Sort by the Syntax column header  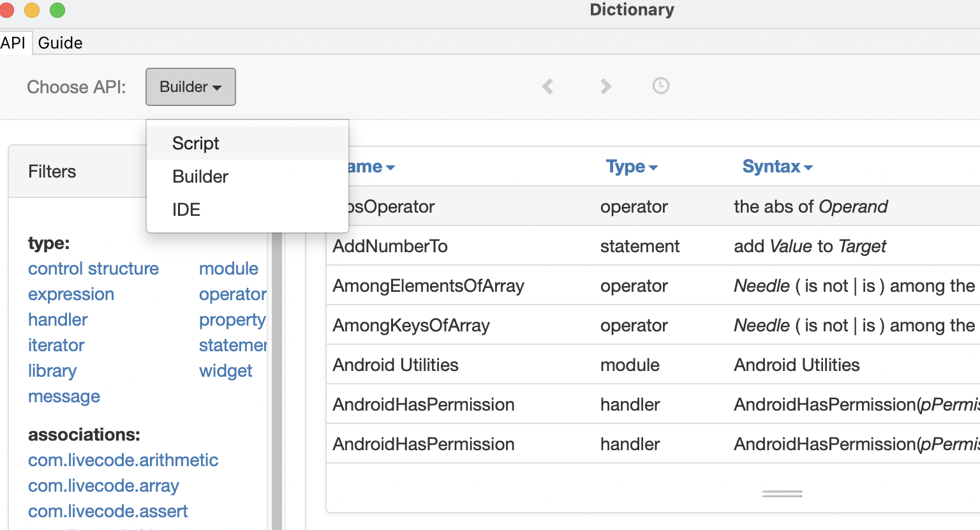point(777,167)
